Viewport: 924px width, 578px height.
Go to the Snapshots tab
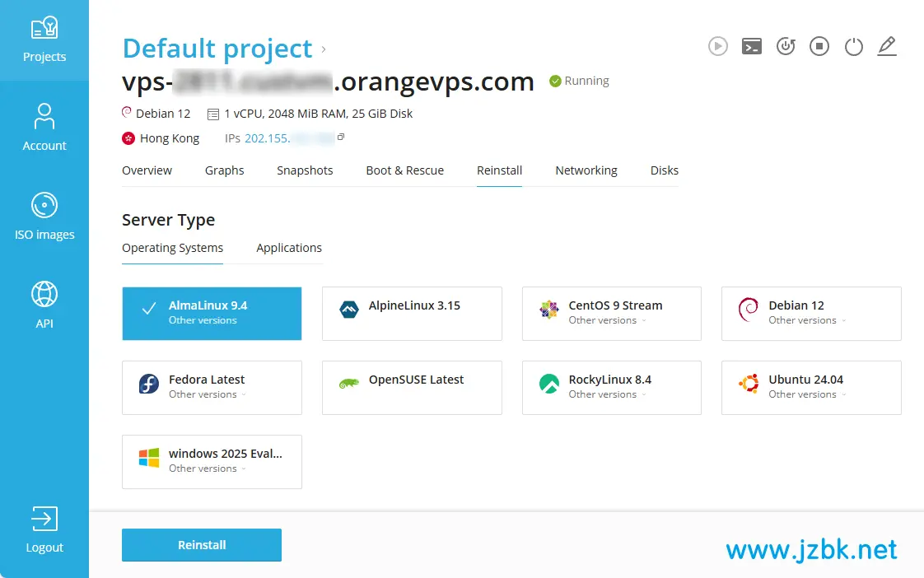pyautogui.click(x=305, y=170)
